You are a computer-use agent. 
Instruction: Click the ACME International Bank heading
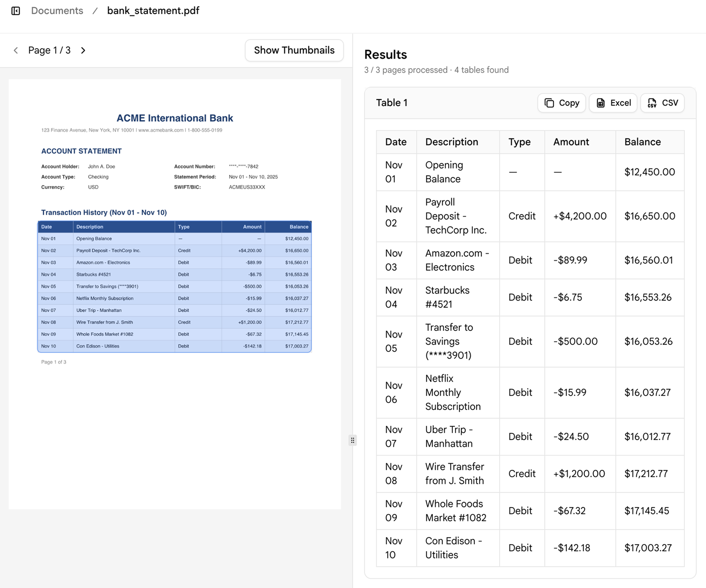point(175,118)
